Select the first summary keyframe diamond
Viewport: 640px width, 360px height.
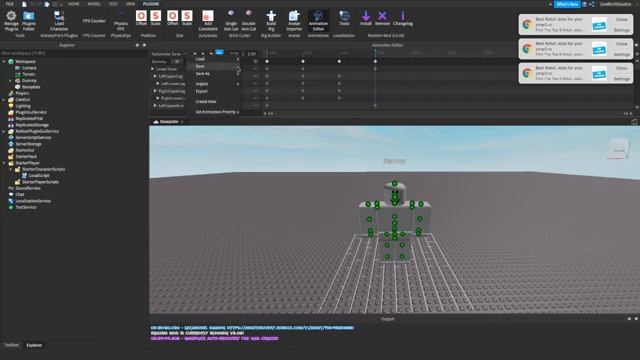(x=267, y=62)
